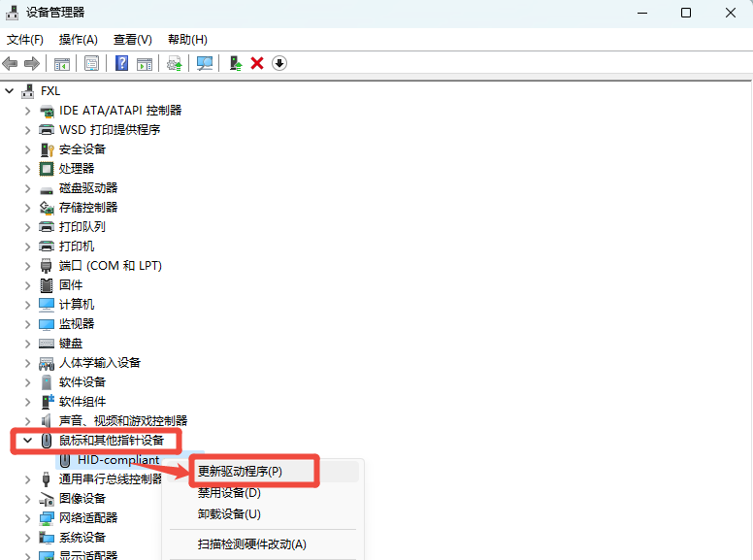Maximize the 设备管理器 window
The height and width of the screenshot is (560, 753).
686,13
